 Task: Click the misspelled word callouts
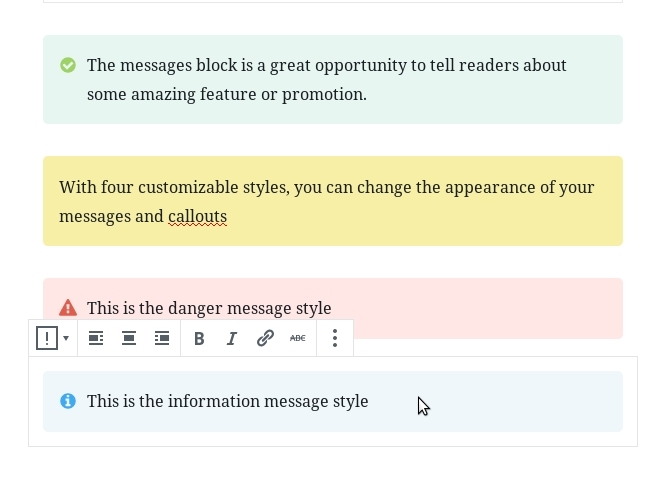click(197, 216)
